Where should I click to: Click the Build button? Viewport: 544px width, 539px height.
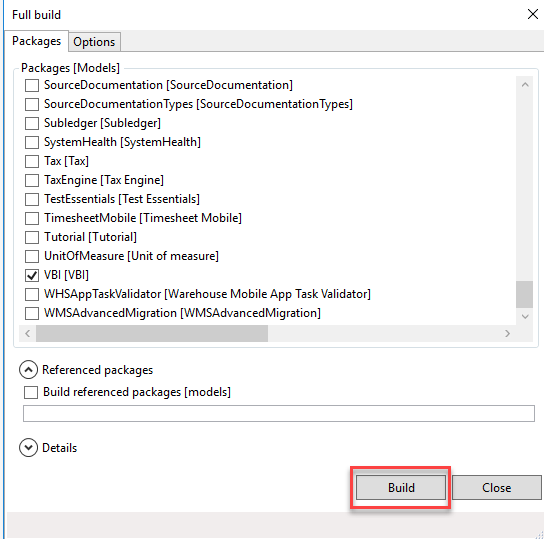[401, 488]
